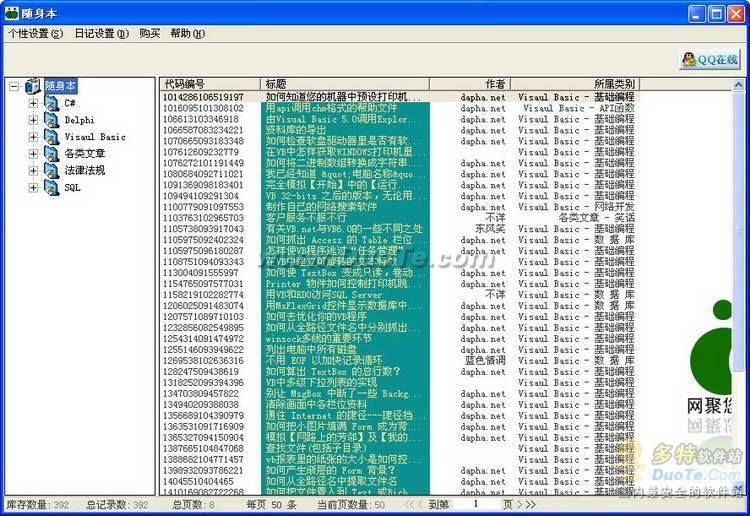750x516 pixels.
Task: Select title 清除画面中各栏位资料
Action: click(x=316, y=405)
